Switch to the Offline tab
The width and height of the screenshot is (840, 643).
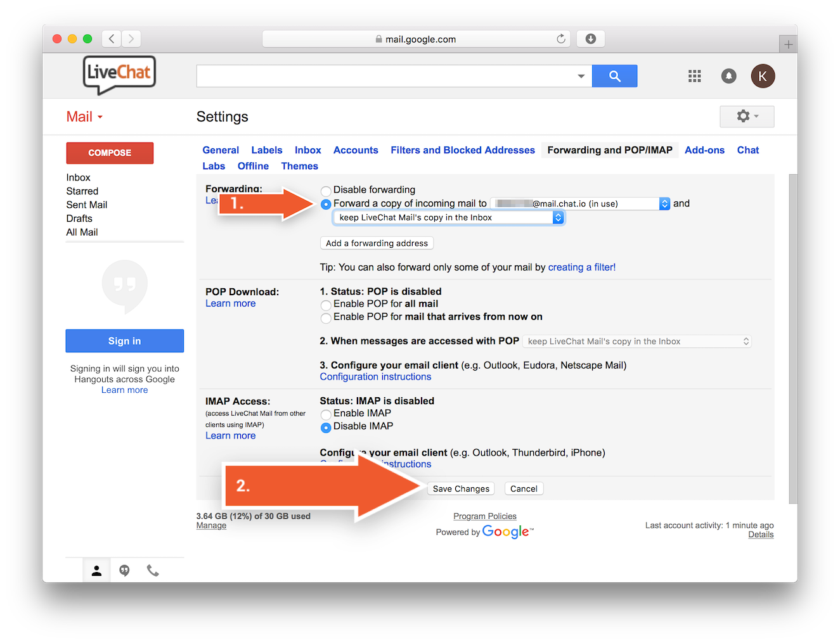coord(253,166)
